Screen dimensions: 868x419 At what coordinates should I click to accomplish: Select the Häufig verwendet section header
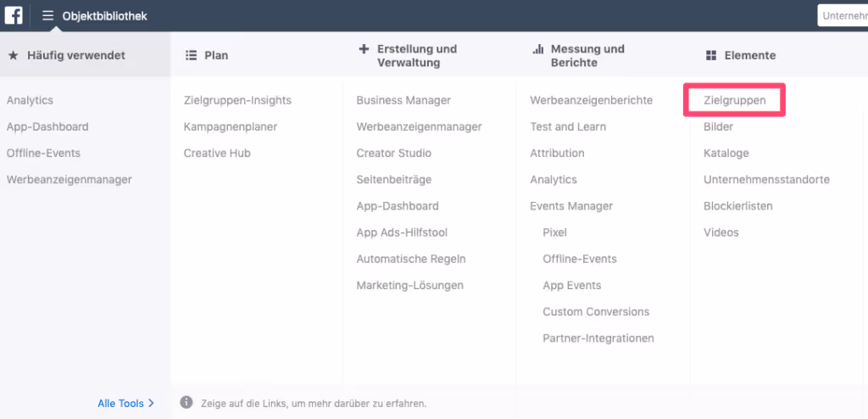86,54
